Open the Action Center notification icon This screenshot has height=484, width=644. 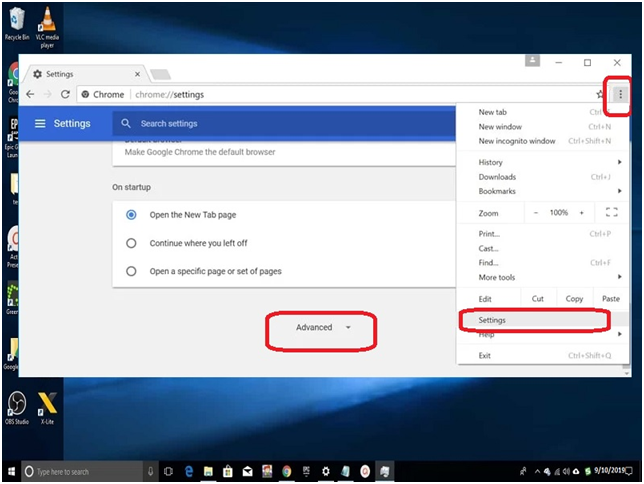coord(629,471)
